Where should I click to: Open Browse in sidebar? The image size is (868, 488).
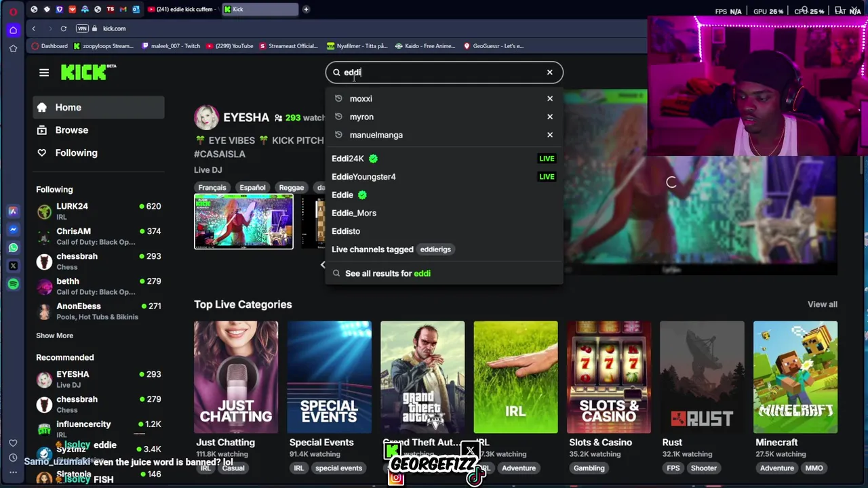pyautogui.click(x=98, y=130)
